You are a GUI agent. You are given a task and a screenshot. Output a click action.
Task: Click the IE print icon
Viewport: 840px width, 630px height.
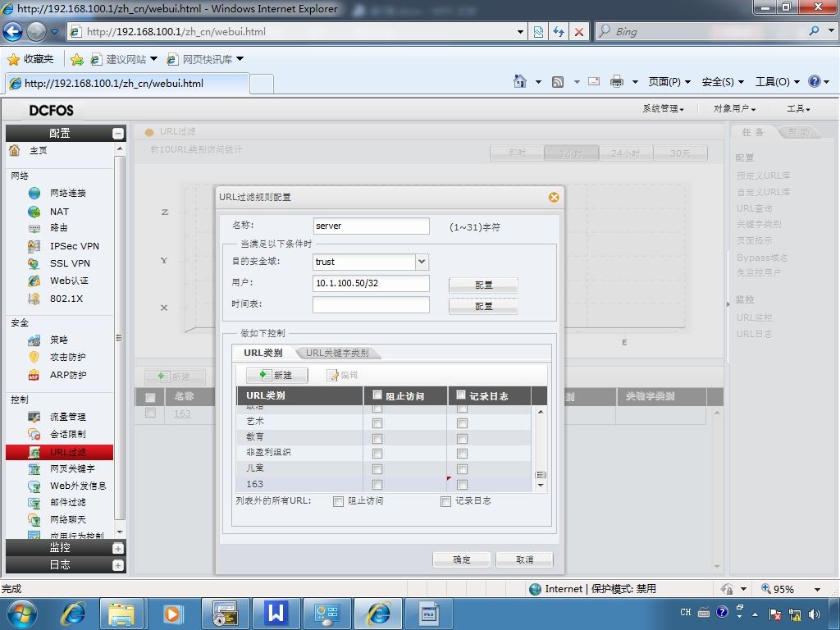pyautogui.click(x=617, y=81)
